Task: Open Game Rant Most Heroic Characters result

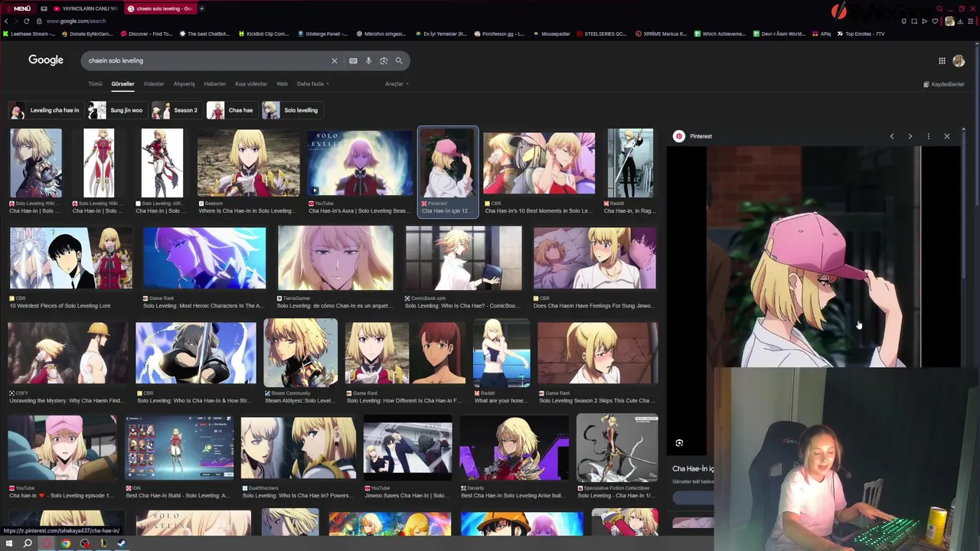Action: point(204,259)
